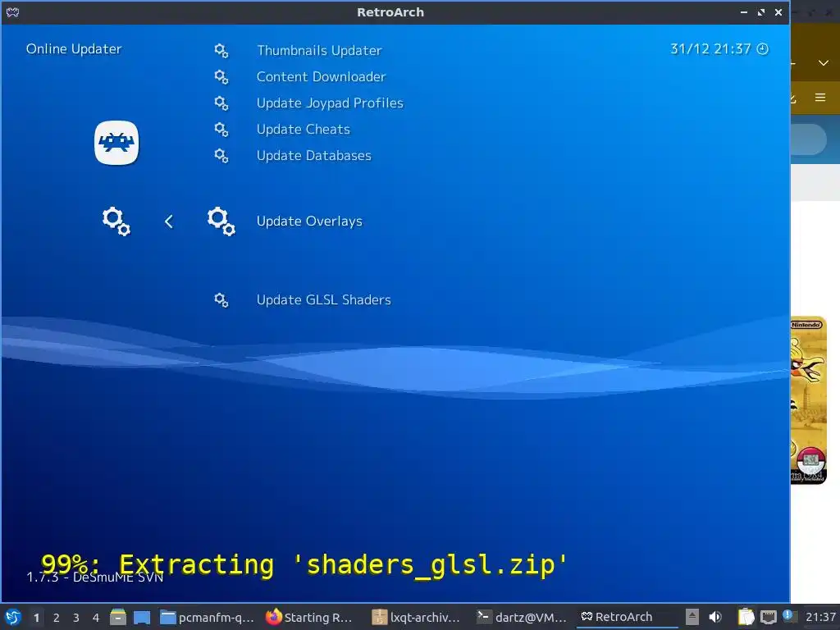Screen dimensions: 840x630
Task: Select Update Cheats
Action: click(304, 129)
